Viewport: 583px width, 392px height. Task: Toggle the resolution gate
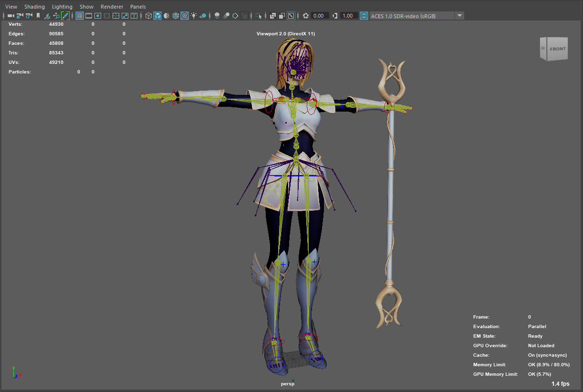pos(97,15)
